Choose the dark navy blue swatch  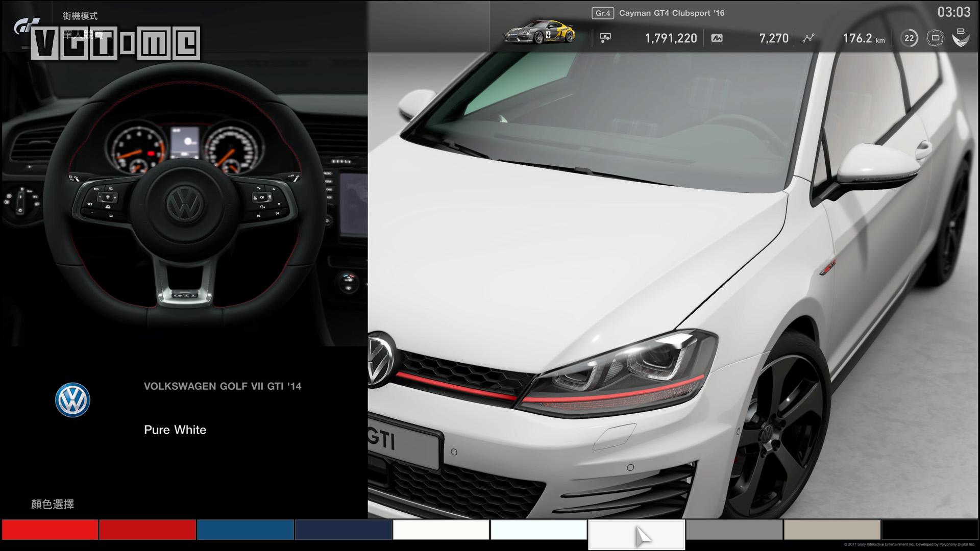pos(344,530)
